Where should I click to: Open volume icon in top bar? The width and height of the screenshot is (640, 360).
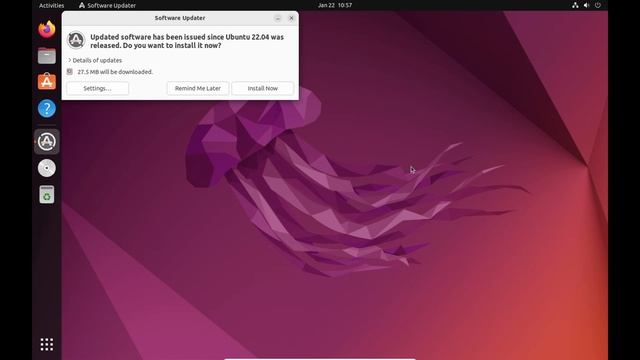[587, 5]
